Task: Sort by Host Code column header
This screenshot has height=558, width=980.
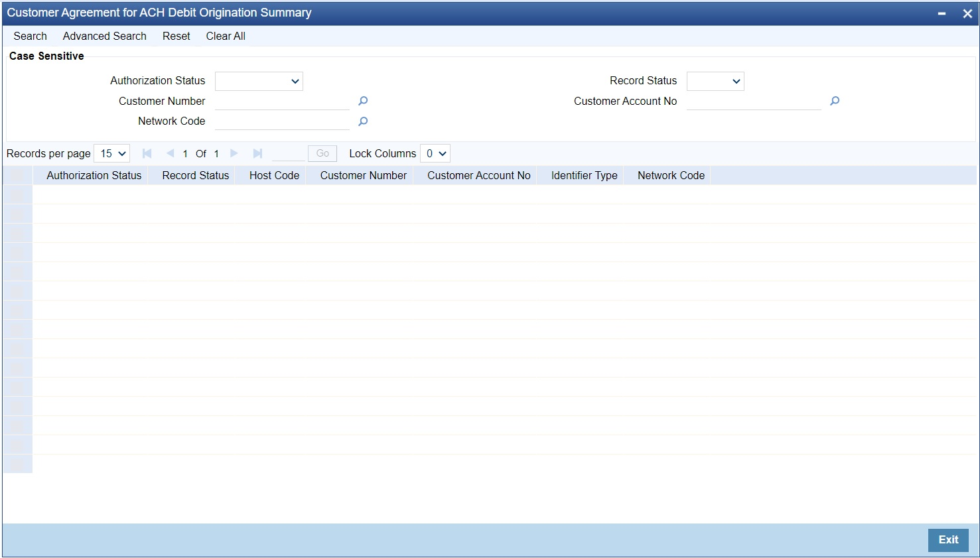Action: pos(275,175)
